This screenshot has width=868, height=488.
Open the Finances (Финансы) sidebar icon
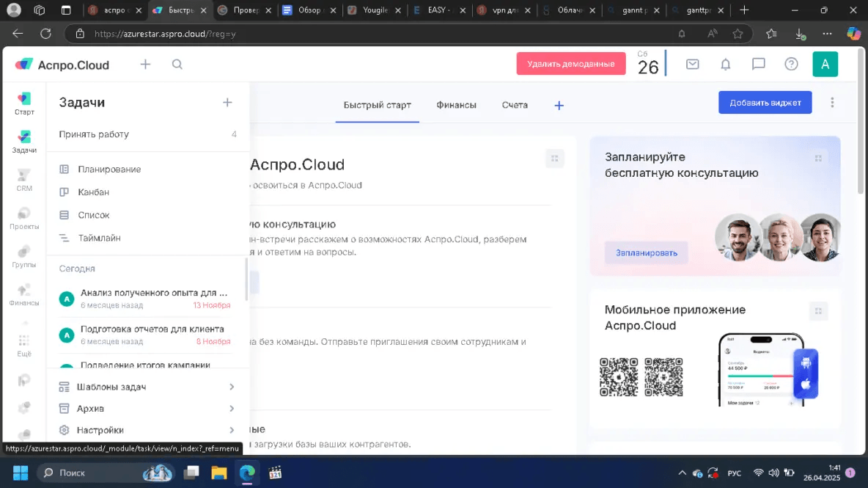pos(24,294)
